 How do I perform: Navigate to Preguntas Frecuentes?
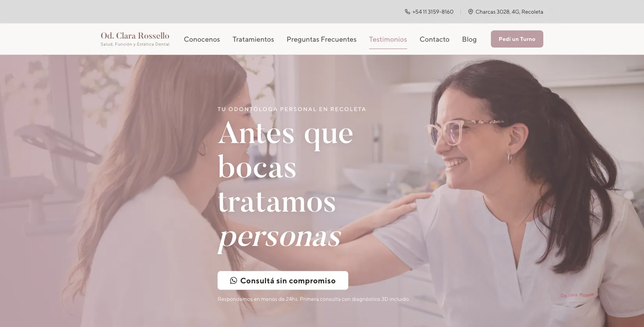[321, 39]
